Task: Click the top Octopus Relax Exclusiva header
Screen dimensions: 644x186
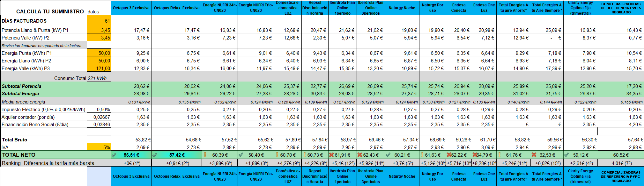Action: pyautogui.click(x=177, y=8)
